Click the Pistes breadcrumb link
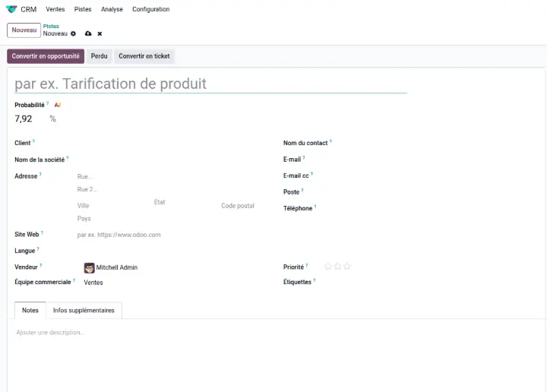 pos(51,26)
